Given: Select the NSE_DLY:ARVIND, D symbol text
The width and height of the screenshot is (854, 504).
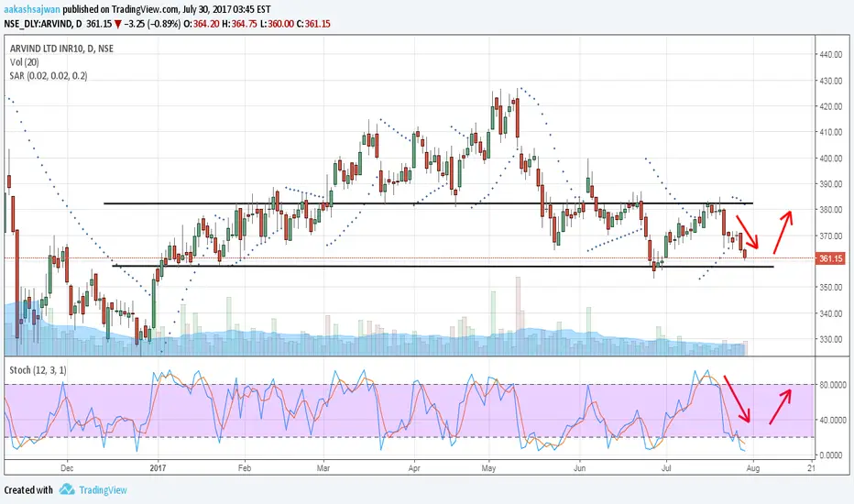Looking at the screenshot, I should click(43, 24).
